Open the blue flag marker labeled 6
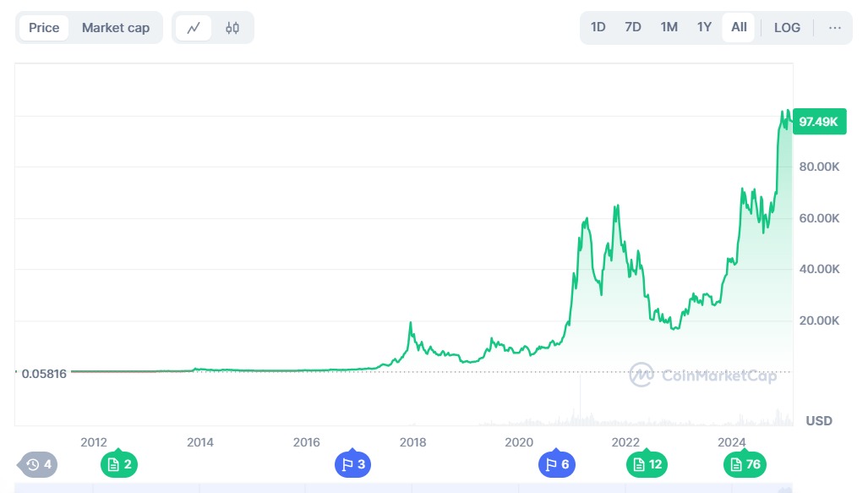This screenshot has height=493, width=868. 557,464
